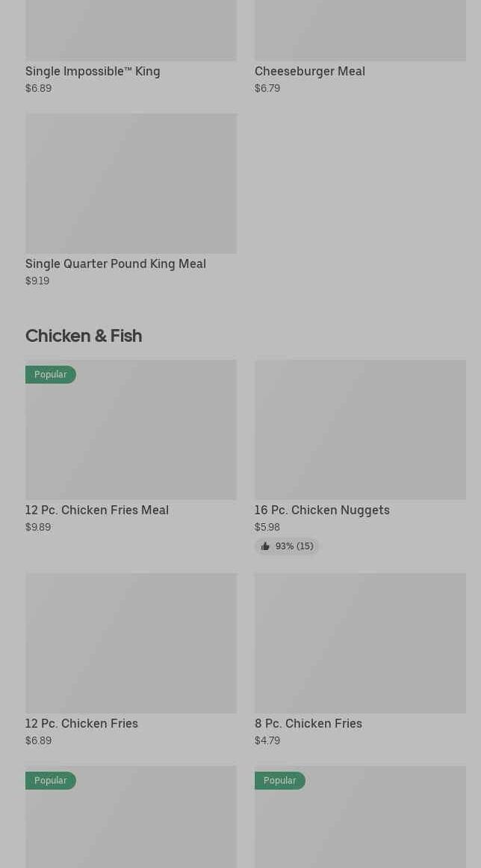481x868 pixels.
Task: Click the Chicken & Fish section heading
Action: coord(84,336)
